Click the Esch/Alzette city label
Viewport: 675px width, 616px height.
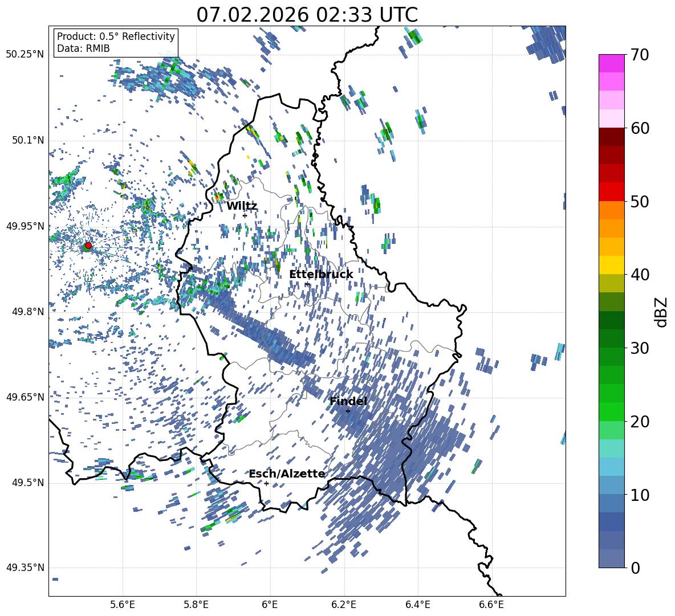pos(287,474)
